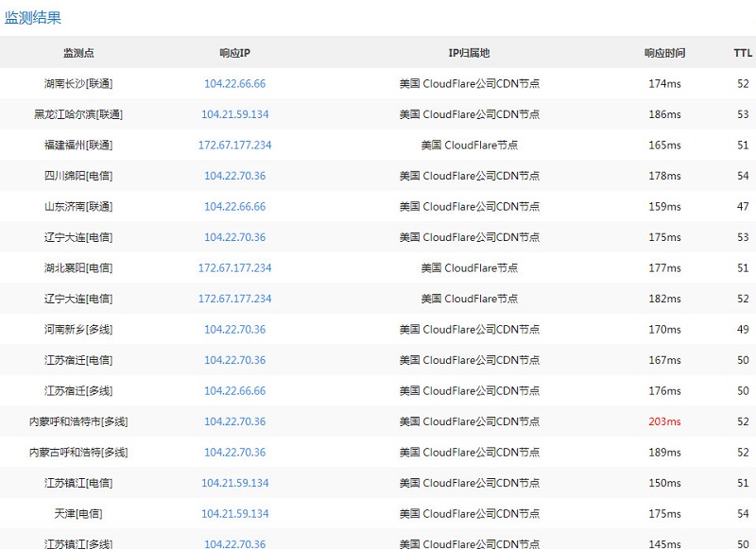Click the 186ms response time value

[x=665, y=114]
